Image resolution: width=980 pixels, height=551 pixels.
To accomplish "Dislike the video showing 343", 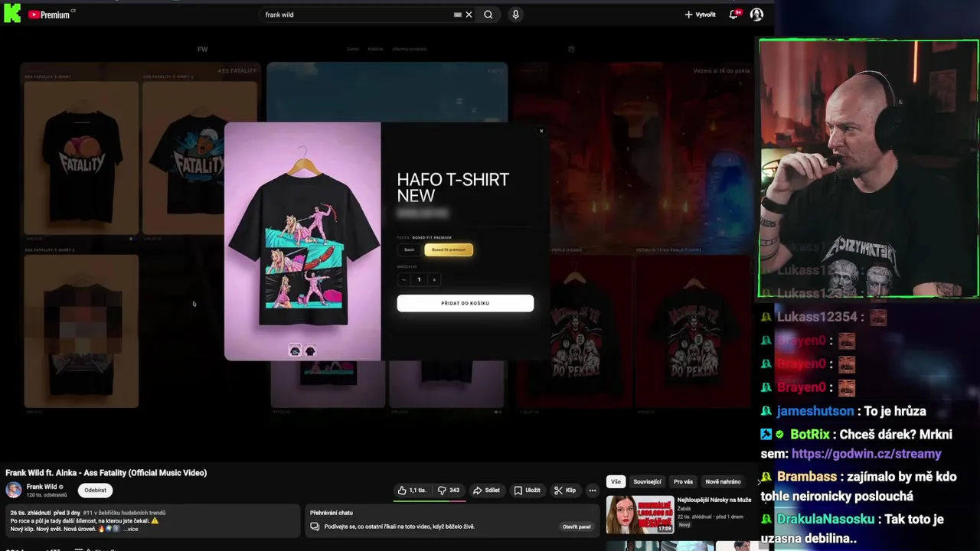I will 448,491.
